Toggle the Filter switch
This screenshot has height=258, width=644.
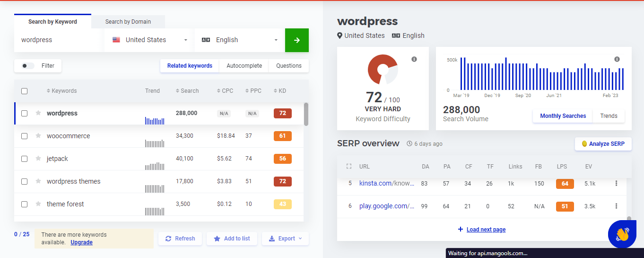coord(28,66)
